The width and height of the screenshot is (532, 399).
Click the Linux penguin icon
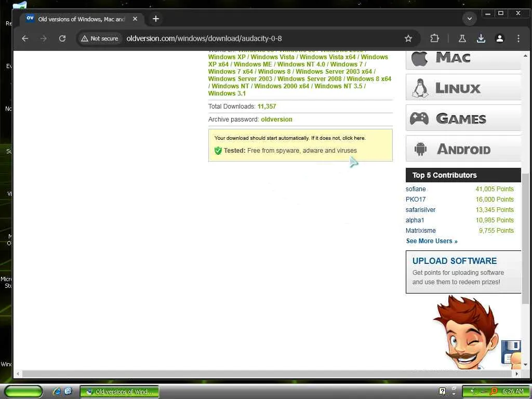420,88
